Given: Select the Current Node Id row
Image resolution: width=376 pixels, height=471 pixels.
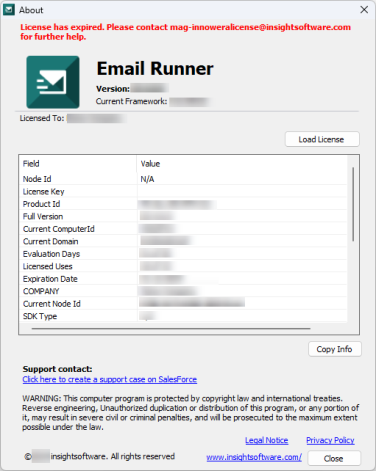Looking at the screenshot, I should (x=183, y=304).
